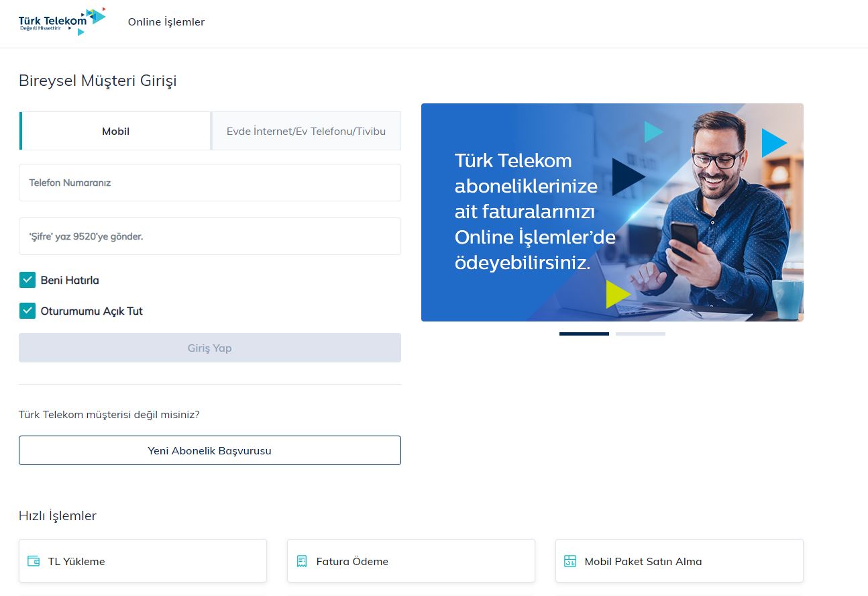This screenshot has height=596, width=868.
Task: Toggle the Oturumumu Açık Tut checkbox
Action: (x=28, y=311)
